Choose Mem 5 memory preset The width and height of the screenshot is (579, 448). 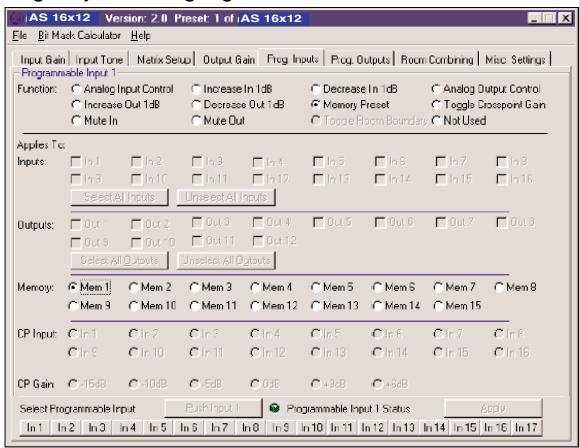[x=332, y=287]
